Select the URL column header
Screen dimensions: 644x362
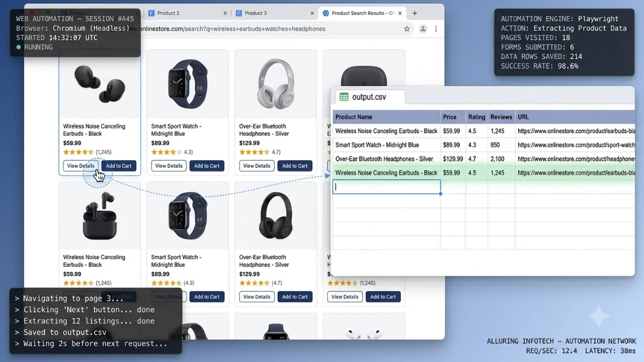[574, 117]
